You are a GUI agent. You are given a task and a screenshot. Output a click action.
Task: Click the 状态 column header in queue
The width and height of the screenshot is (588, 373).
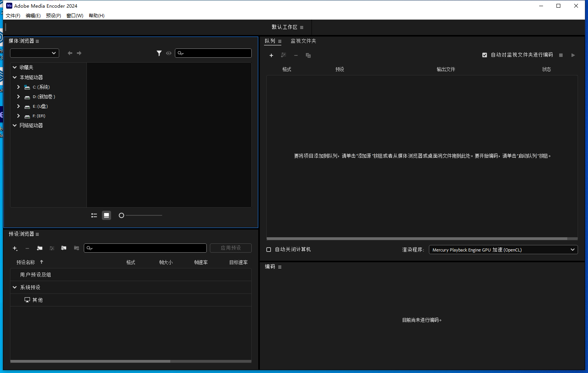pyautogui.click(x=546, y=69)
